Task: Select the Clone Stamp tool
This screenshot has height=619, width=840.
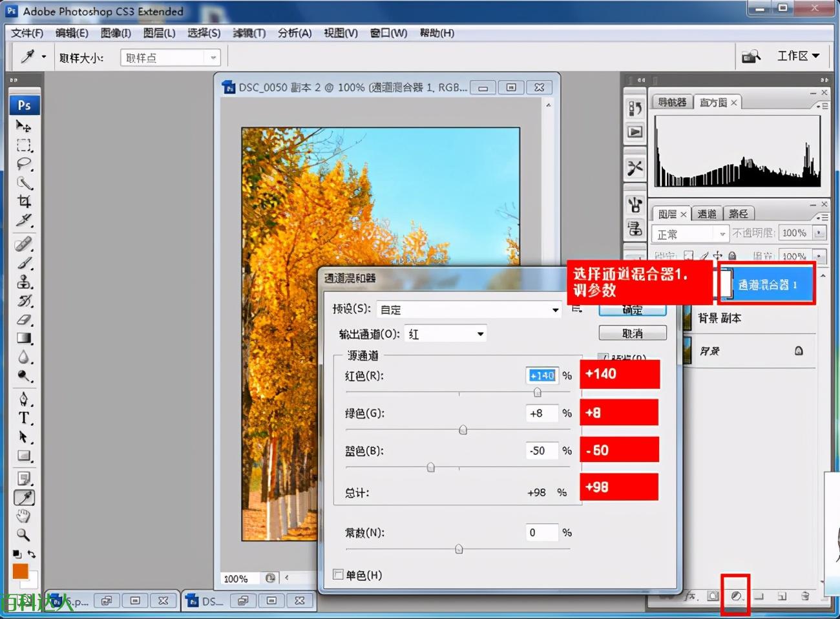Action: coord(24,282)
